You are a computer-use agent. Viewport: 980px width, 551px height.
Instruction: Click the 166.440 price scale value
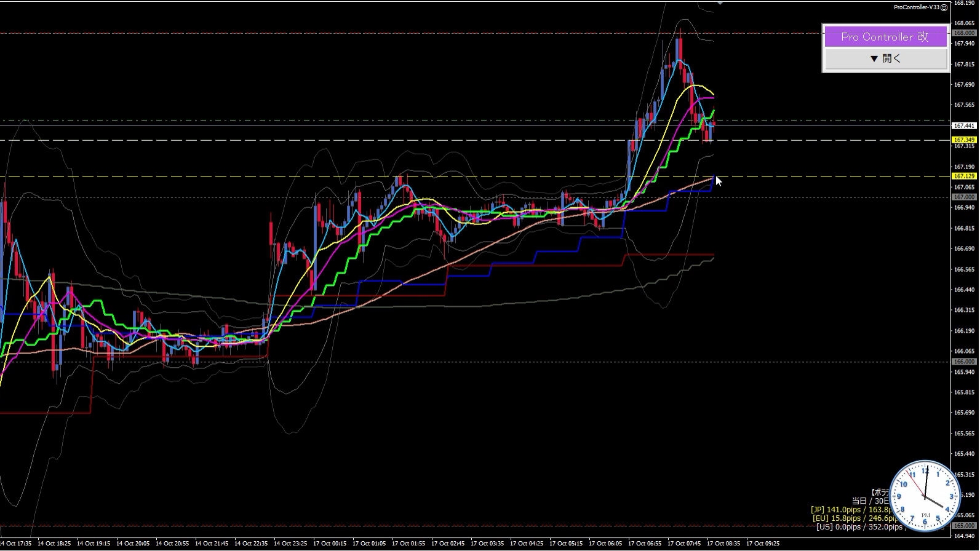tap(964, 290)
